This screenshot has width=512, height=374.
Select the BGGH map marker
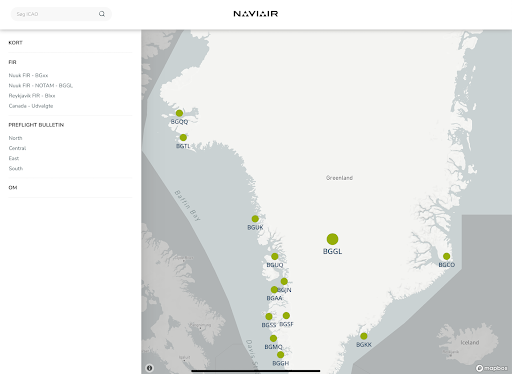[280, 355]
